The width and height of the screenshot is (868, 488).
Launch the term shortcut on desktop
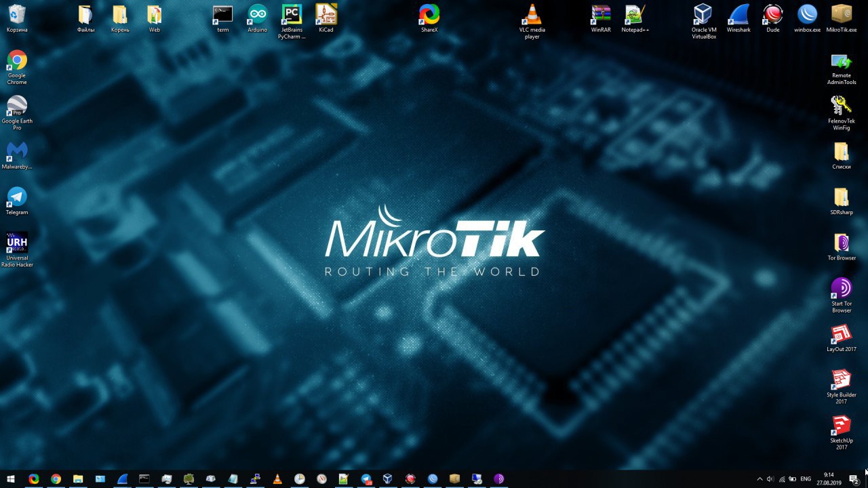[222, 18]
